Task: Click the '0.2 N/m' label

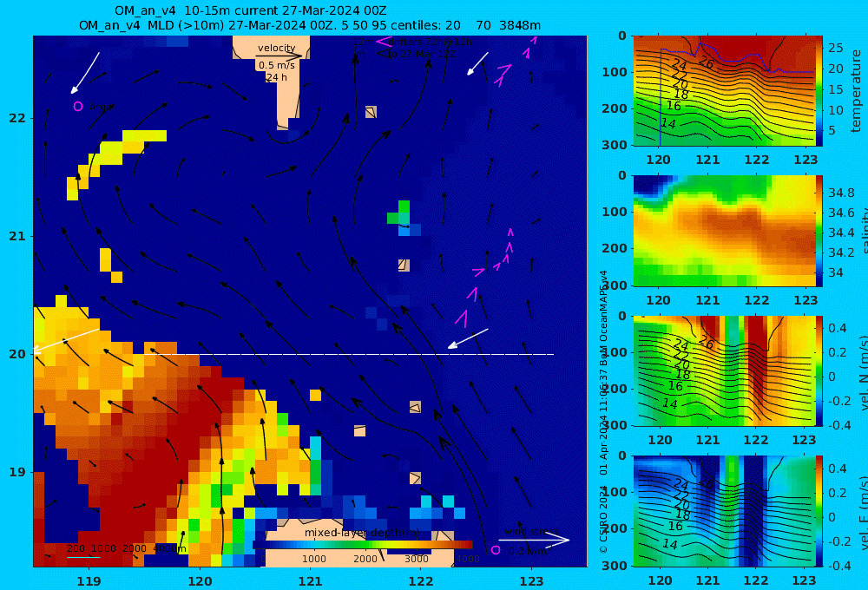Action: (x=527, y=551)
